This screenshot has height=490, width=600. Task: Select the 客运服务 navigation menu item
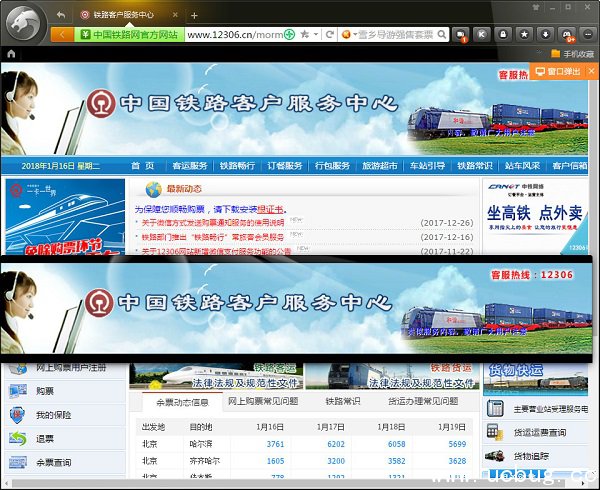pos(189,166)
